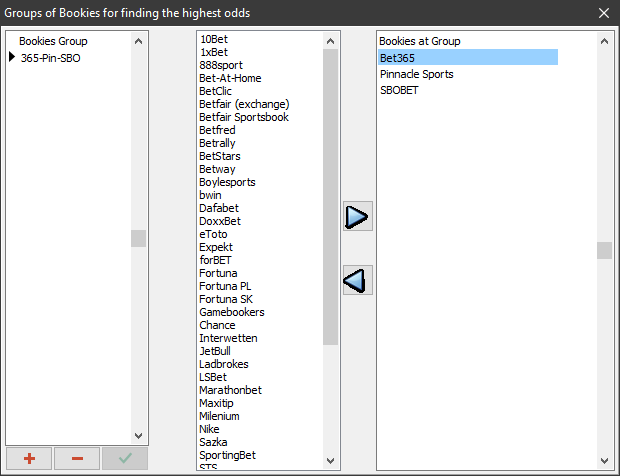Image resolution: width=620 pixels, height=476 pixels.
Task: Select LSBet from the list
Action: pos(213,378)
